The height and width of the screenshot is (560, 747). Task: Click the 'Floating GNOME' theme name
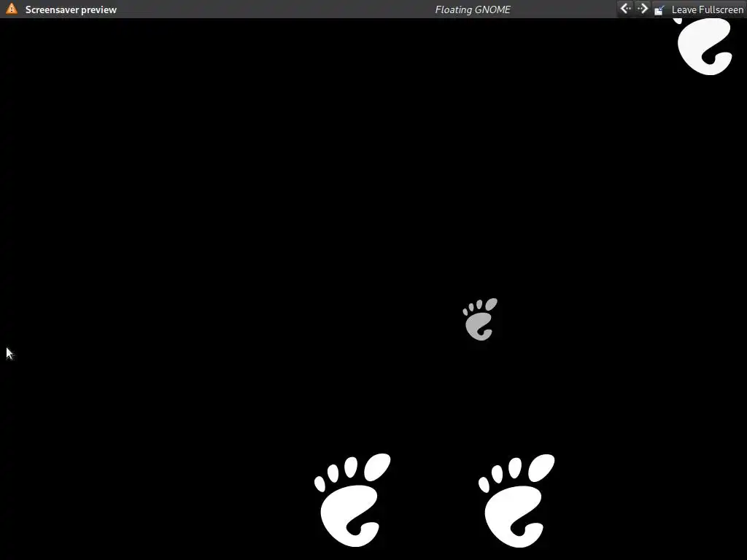pyautogui.click(x=473, y=9)
